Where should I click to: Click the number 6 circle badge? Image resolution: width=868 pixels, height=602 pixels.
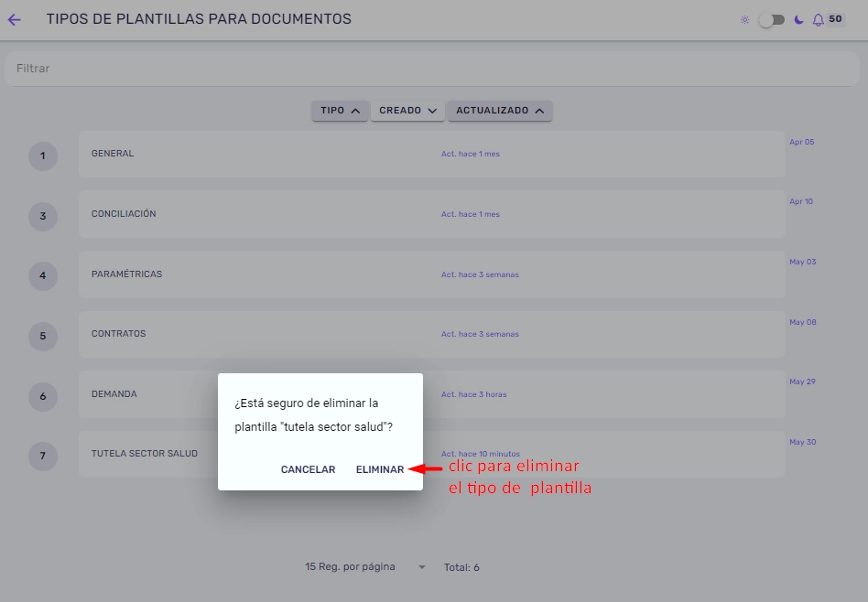[43, 397]
